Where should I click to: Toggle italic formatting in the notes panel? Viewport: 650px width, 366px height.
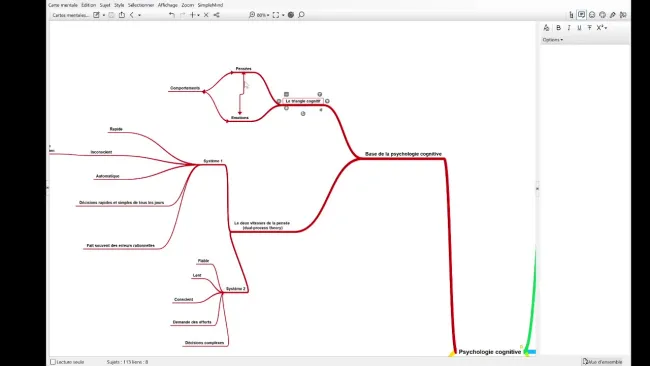[x=569, y=28]
